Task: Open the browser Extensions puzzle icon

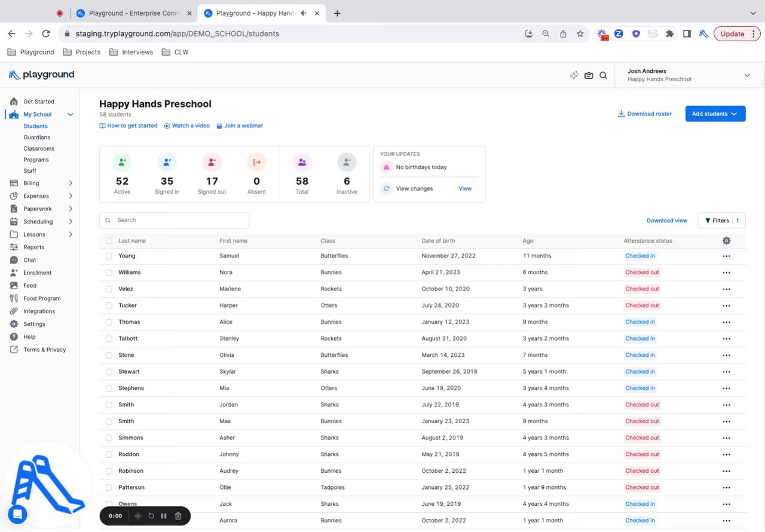Action: pos(670,34)
